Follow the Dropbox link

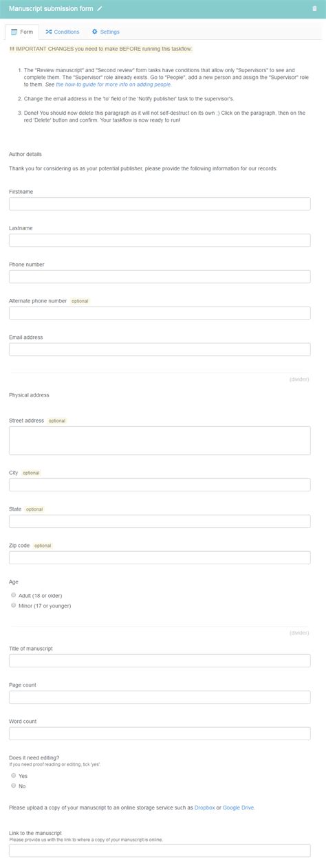205,808
